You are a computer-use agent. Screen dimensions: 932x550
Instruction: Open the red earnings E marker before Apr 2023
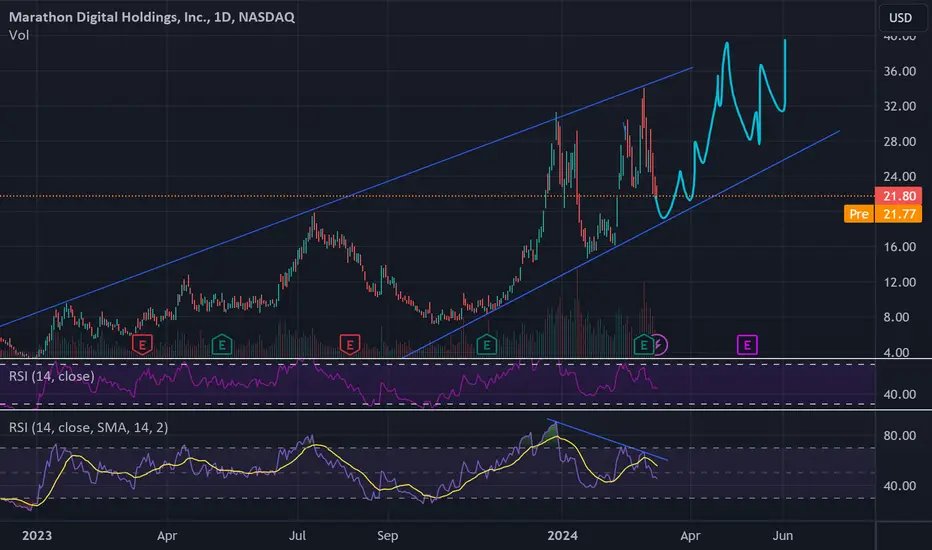(142, 344)
